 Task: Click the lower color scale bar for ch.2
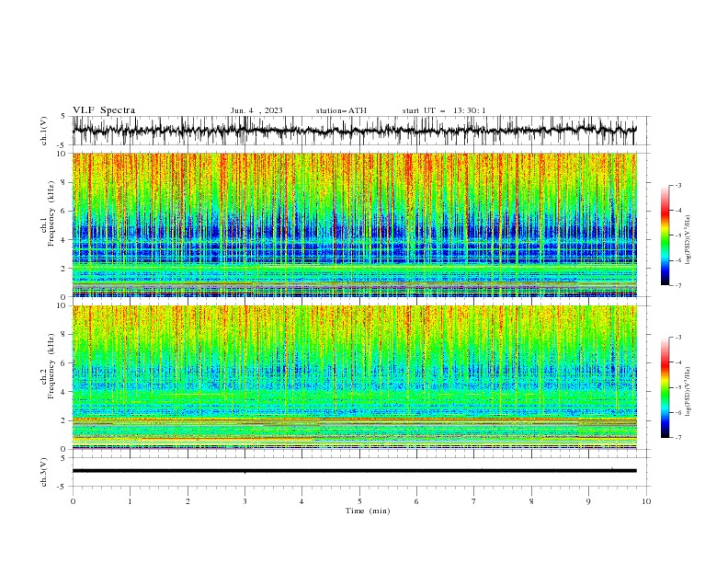click(665, 387)
